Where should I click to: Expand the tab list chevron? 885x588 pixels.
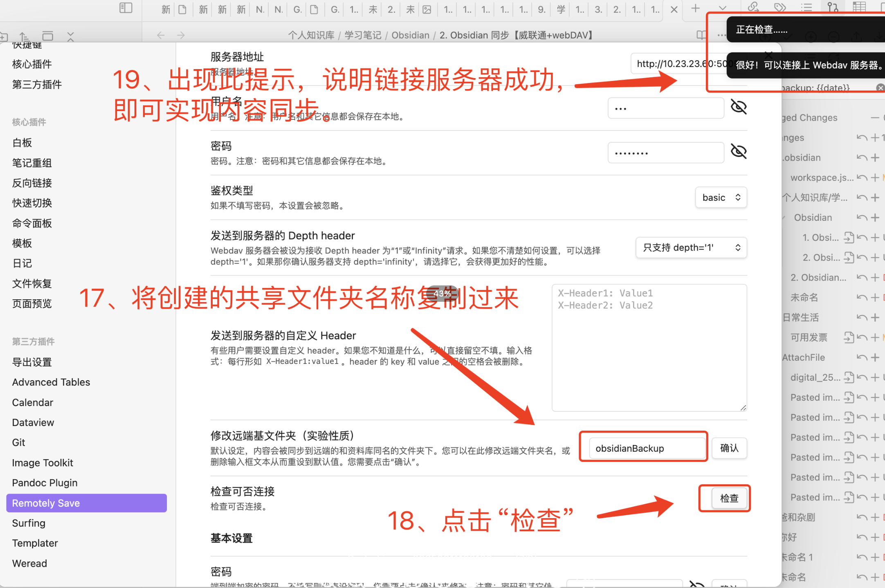(722, 8)
